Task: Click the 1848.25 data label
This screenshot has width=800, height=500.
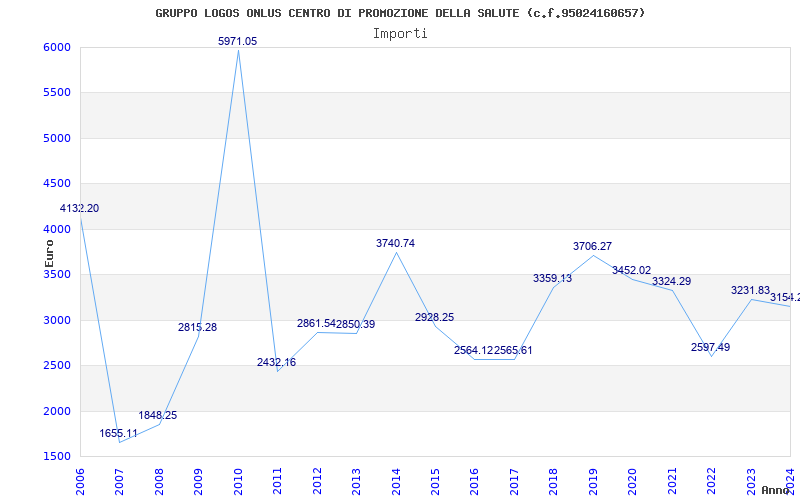Action: pyautogui.click(x=158, y=415)
